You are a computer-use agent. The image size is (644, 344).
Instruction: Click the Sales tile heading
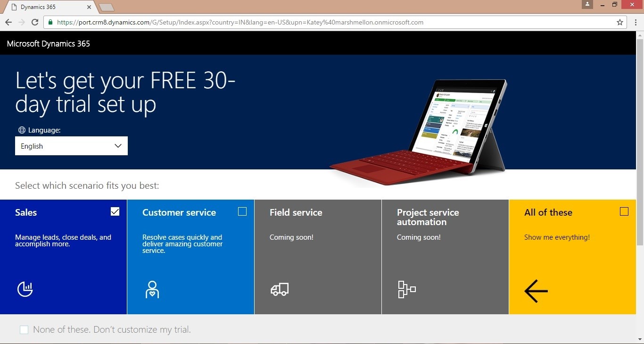[26, 212]
